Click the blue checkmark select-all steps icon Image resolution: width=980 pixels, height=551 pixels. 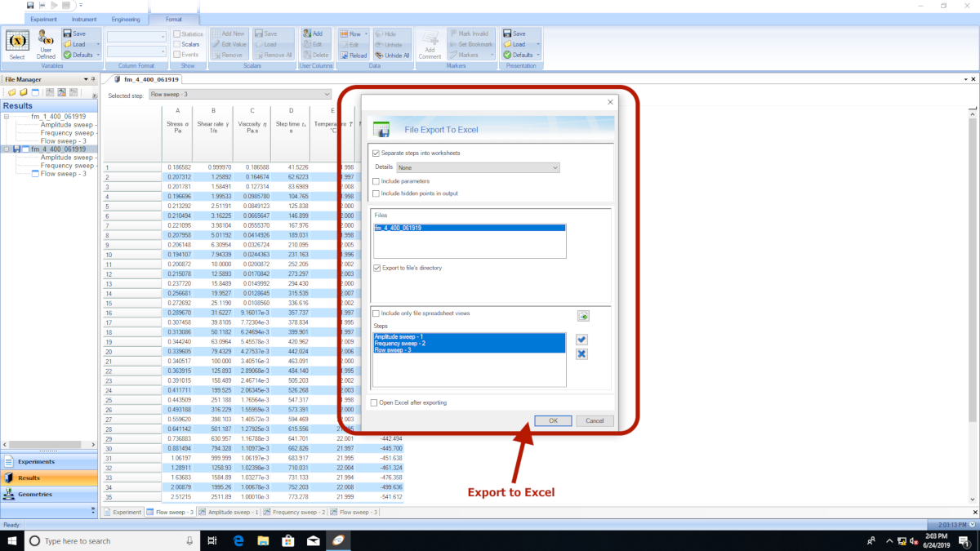click(581, 340)
